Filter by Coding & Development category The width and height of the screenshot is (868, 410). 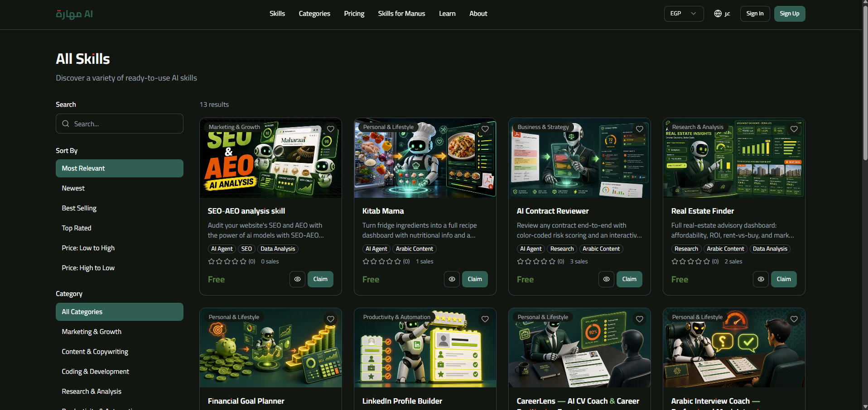tap(120, 372)
